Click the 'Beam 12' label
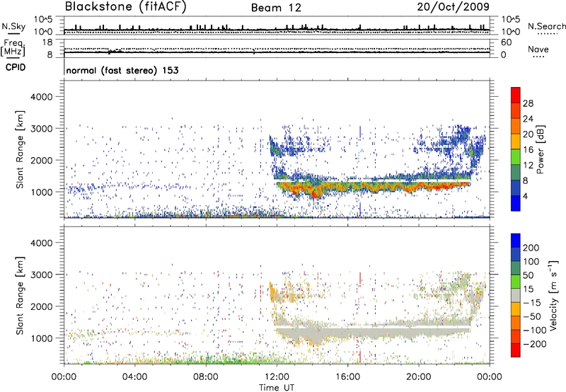Viewport: 566px width, 392px height. (x=276, y=8)
